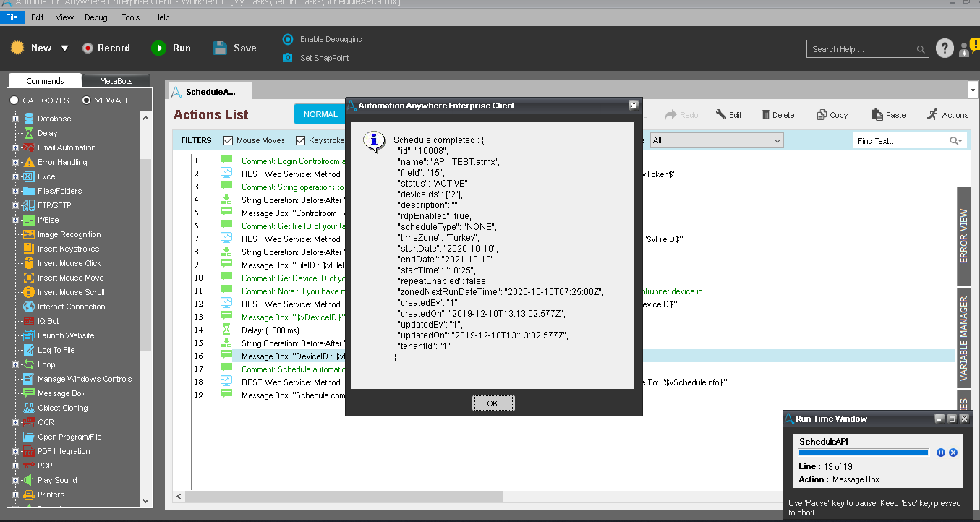The height and width of the screenshot is (522, 980).
Task: Open the Tools menu
Action: [131, 17]
